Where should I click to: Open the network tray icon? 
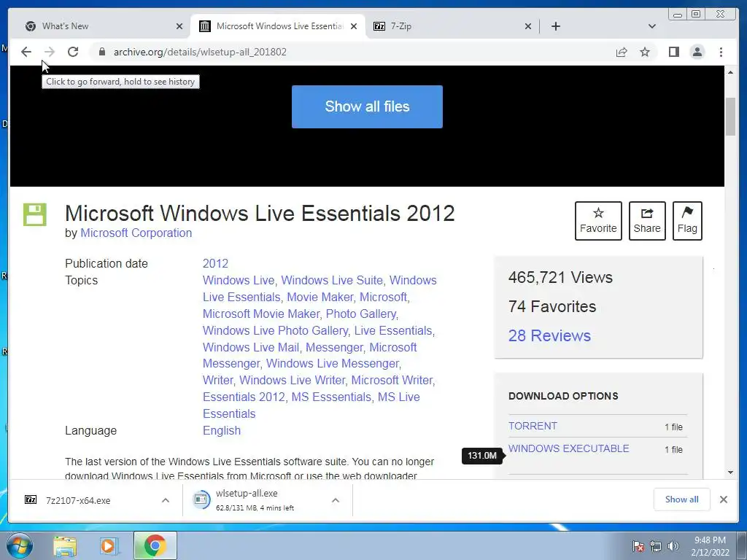(656, 545)
